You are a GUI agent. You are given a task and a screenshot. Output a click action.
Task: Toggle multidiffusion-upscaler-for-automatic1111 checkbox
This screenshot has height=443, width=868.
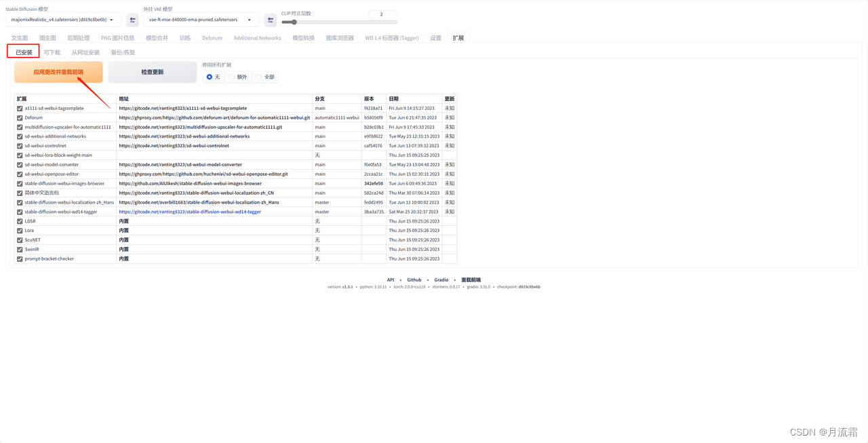[20, 127]
